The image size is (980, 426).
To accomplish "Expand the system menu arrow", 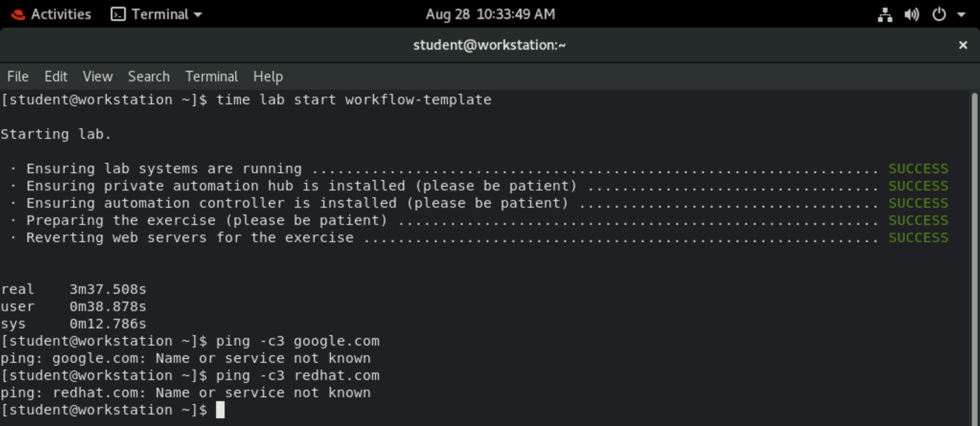I will (961, 15).
